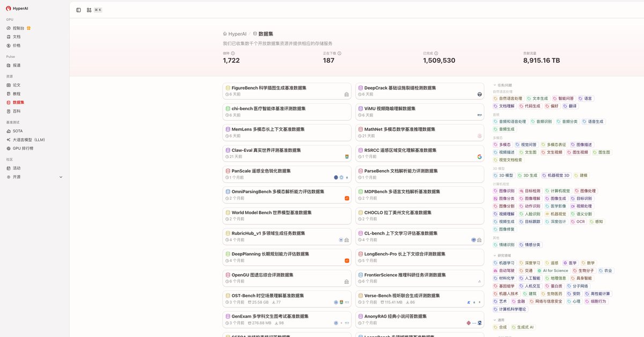Open the GenExam dataset card
644x337 pixels.
287,319
